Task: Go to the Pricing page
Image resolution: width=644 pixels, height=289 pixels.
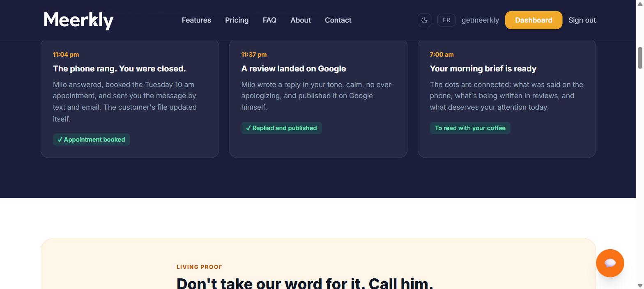Action: (x=237, y=20)
